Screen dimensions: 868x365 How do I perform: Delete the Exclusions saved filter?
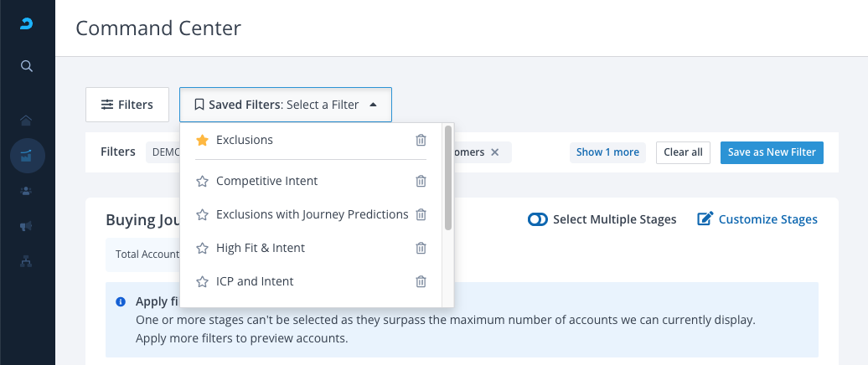(421, 140)
